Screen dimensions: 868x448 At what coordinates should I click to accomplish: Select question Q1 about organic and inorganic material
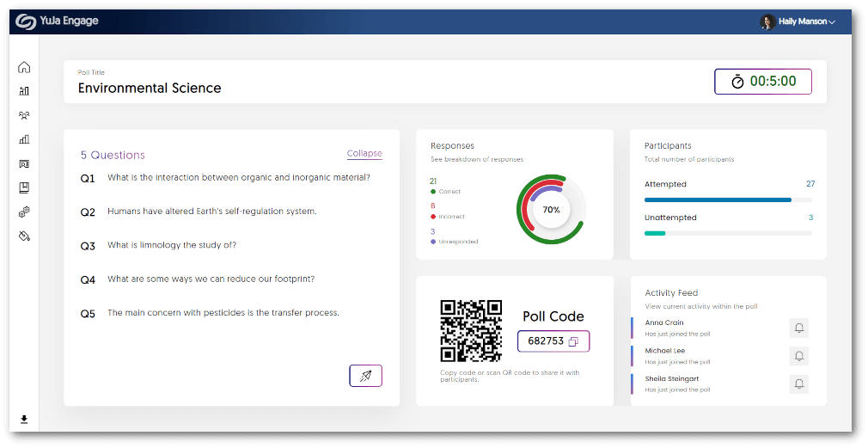pos(238,178)
